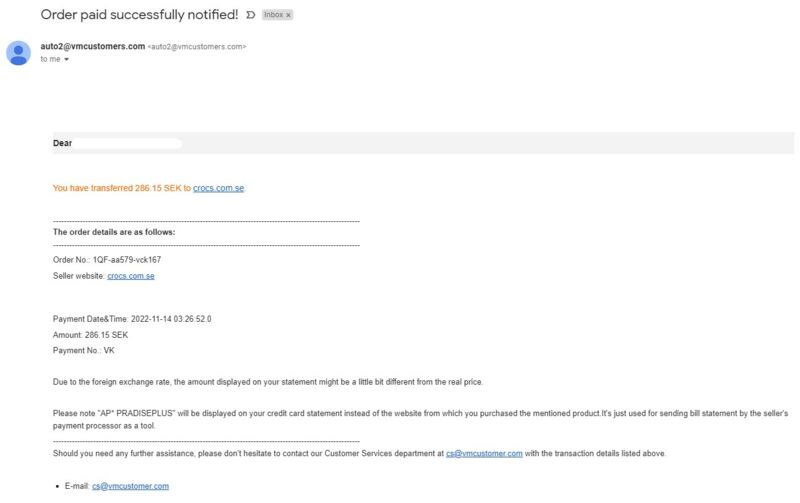Click bold sender name auto2@vmcustomers.com

93,46
